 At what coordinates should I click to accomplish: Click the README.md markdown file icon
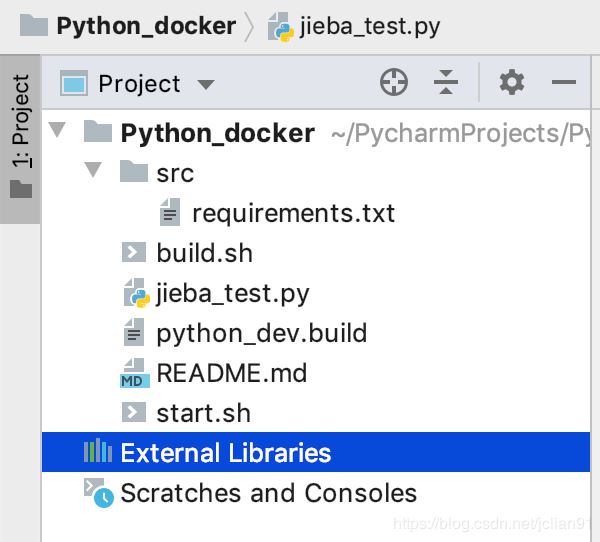[x=133, y=374]
